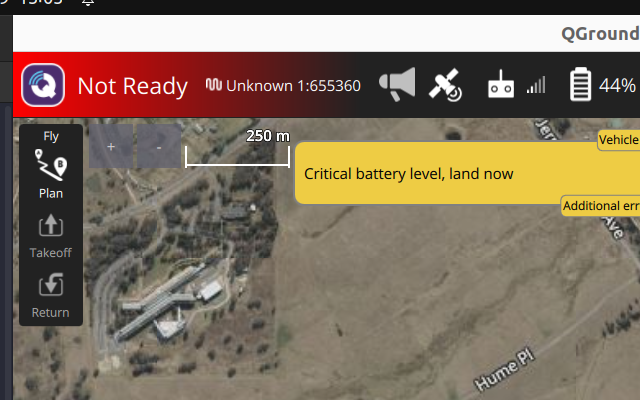Click the Fly label in the tool strip
The width and height of the screenshot is (640, 400).
coord(51,136)
